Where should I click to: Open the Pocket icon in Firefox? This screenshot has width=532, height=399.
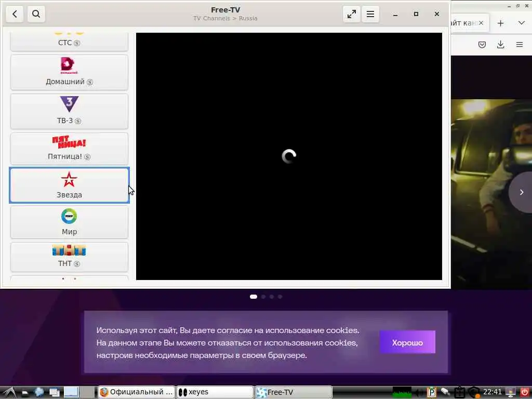pyautogui.click(x=482, y=45)
